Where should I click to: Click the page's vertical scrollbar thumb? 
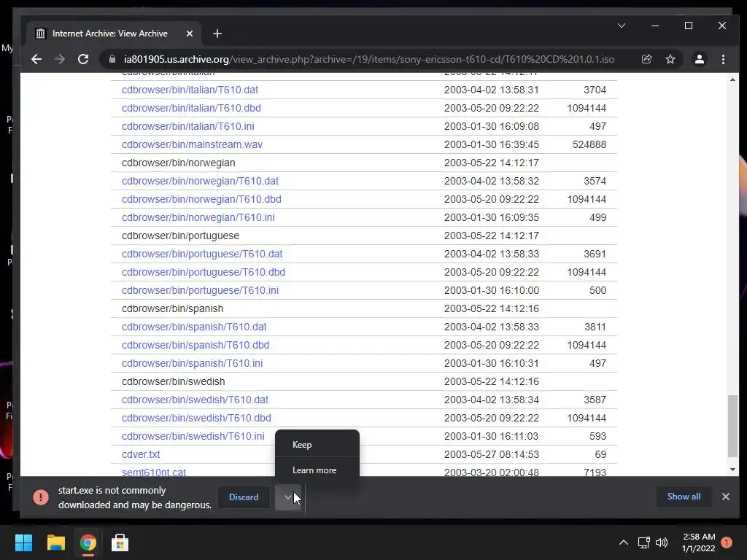[732, 426]
